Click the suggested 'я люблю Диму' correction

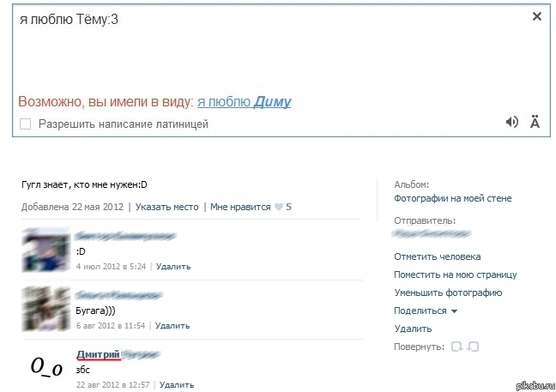click(x=245, y=102)
